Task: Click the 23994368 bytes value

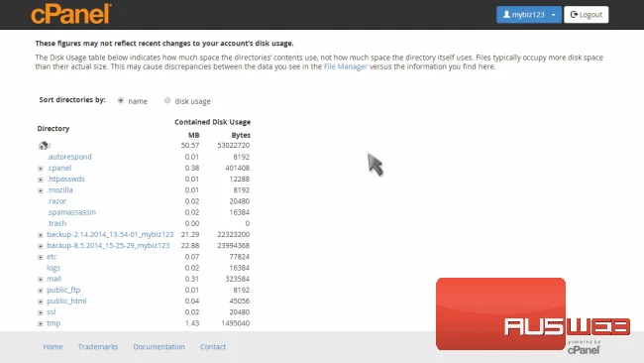Action: pos(233,245)
